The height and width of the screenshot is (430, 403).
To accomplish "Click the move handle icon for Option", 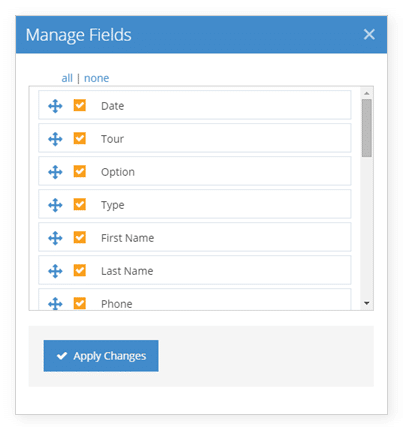I will 55,172.
